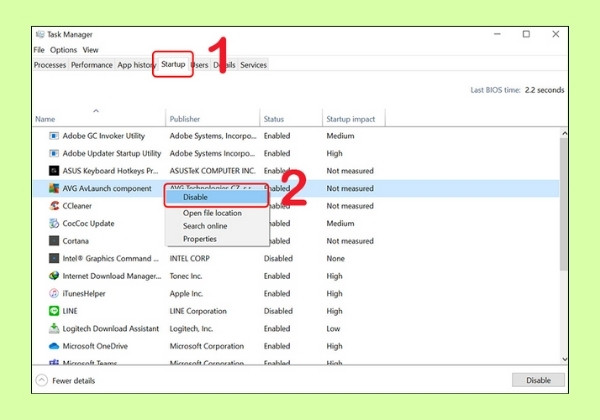Open the View menu
600x420 pixels.
90,50
